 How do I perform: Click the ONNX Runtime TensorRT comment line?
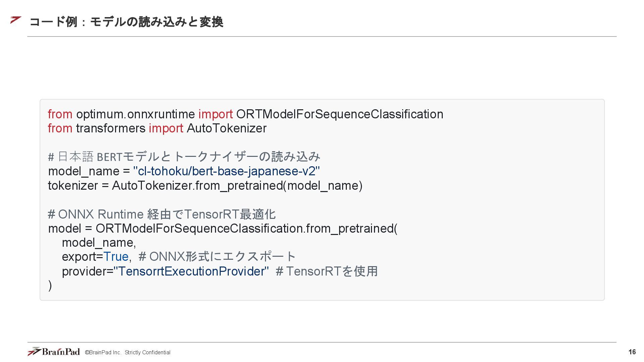(x=162, y=214)
